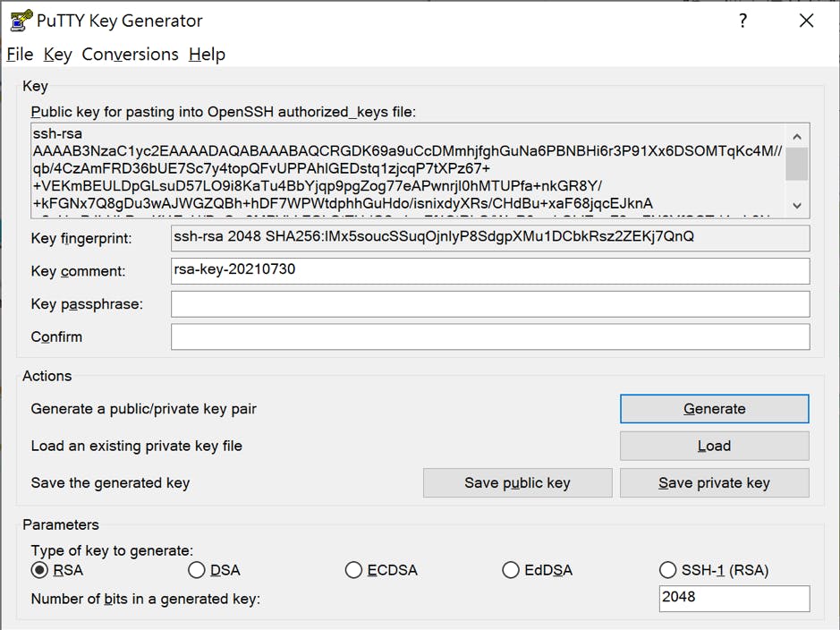This screenshot has height=630, width=840.
Task: Click Save private key button
Action: click(x=714, y=482)
